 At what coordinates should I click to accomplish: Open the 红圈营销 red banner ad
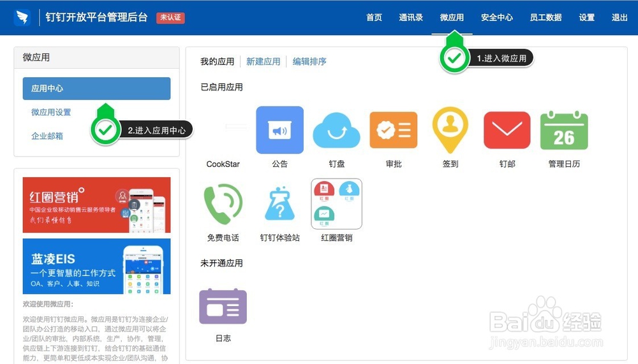pyautogui.click(x=96, y=205)
